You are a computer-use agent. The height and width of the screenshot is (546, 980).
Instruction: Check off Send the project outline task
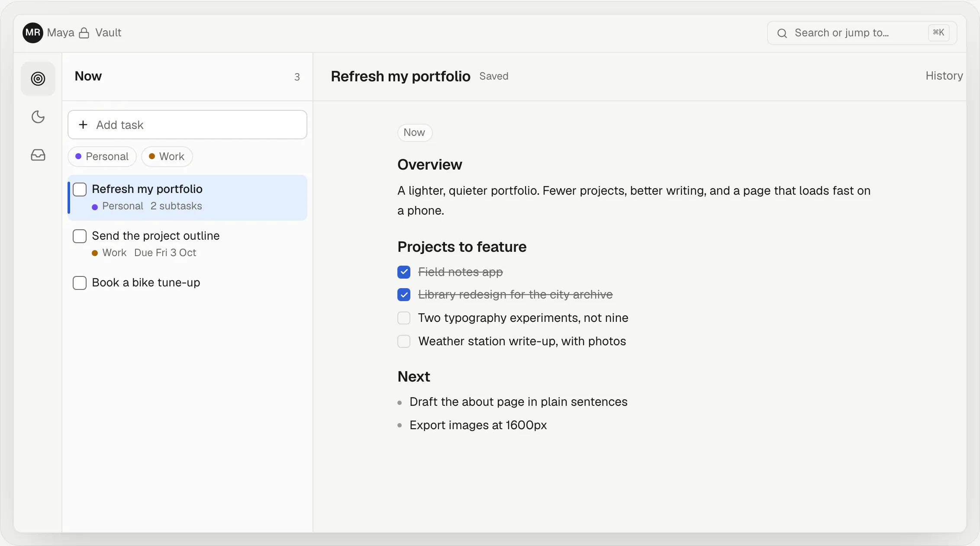click(x=80, y=236)
